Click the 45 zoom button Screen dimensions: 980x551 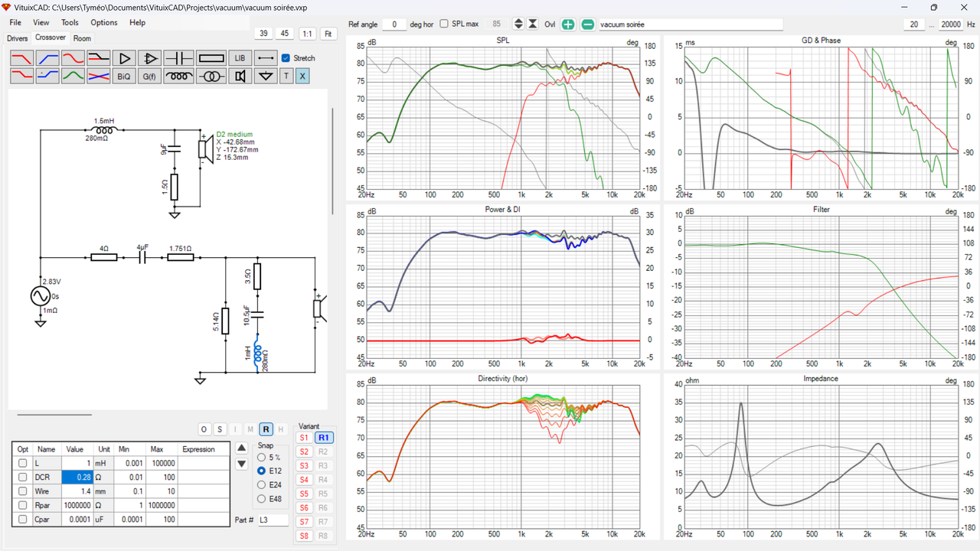click(x=285, y=34)
